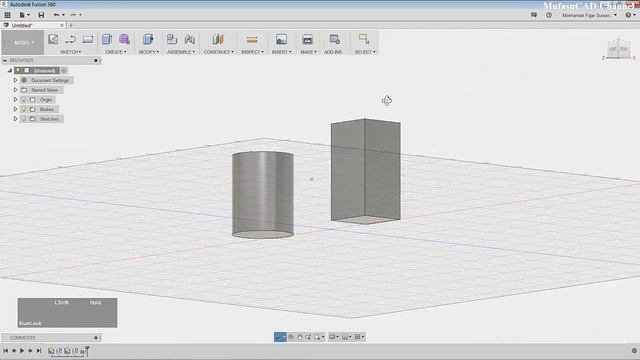Viewport: 640px width, 360px height.
Task: Open the ASSEMBLE menu
Action: point(181,52)
